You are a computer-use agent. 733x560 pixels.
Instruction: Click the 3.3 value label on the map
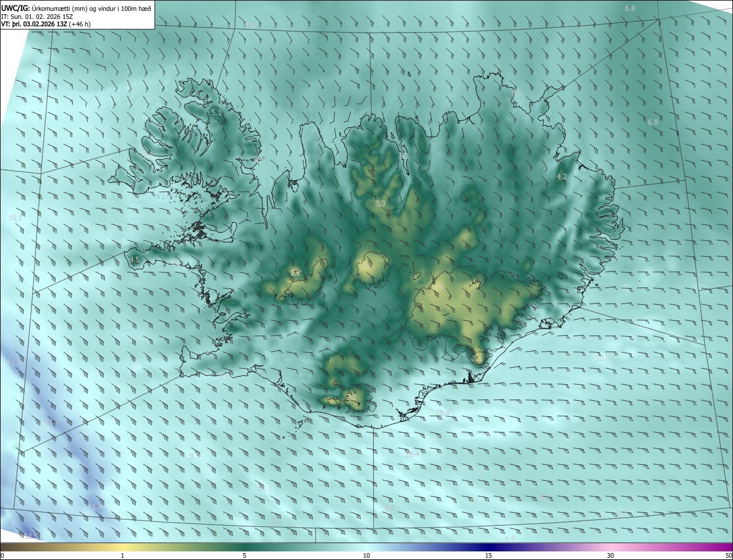coord(380,203)
